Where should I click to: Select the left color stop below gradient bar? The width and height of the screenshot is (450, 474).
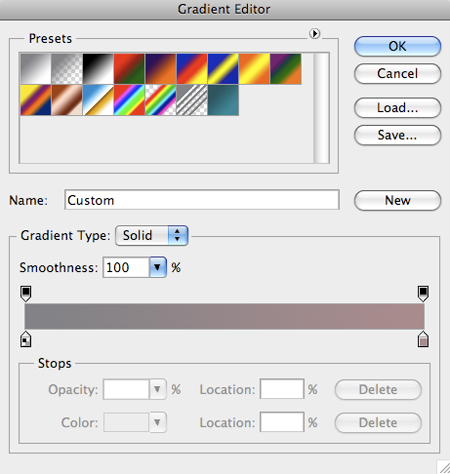point(26,339)
